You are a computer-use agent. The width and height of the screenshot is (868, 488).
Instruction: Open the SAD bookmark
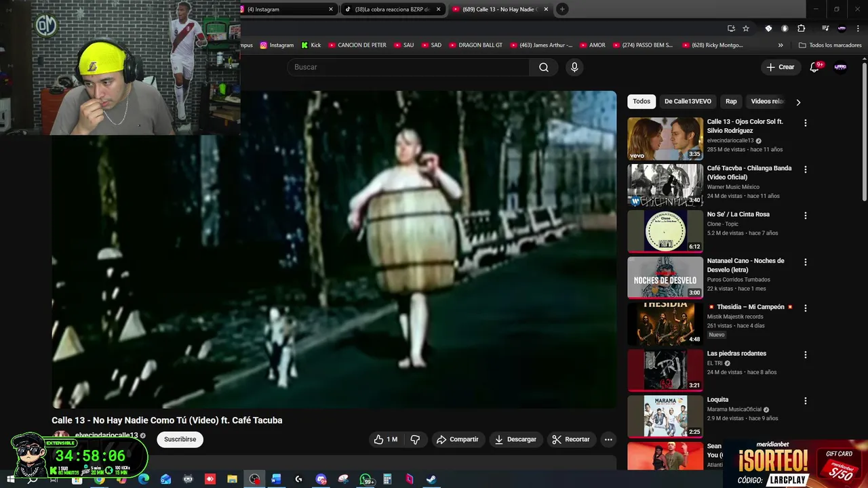coord(431,45)
